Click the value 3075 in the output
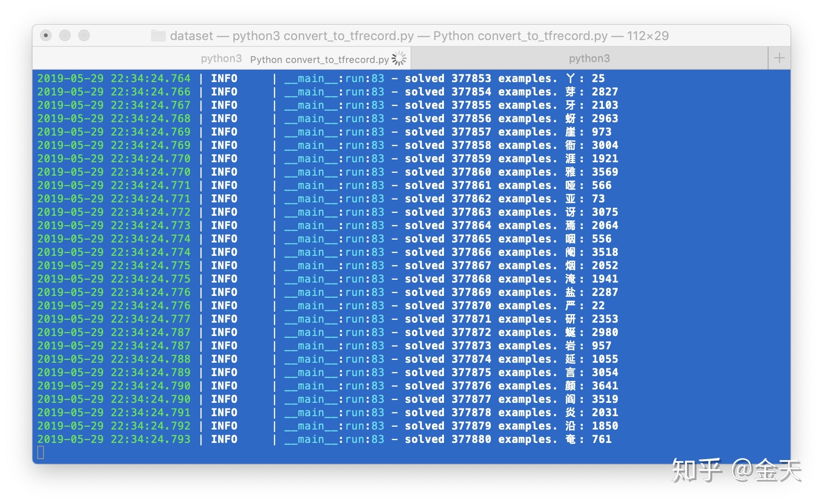 pos(605,212)
